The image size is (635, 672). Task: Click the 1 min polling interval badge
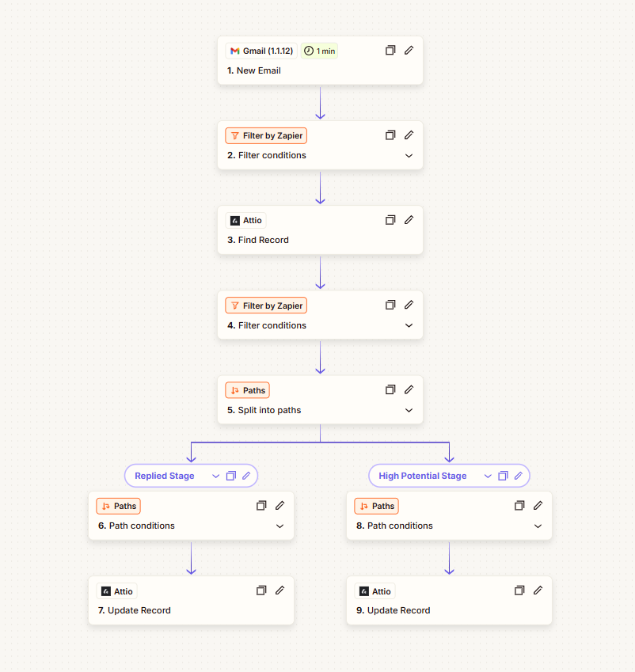coord(319,51)
